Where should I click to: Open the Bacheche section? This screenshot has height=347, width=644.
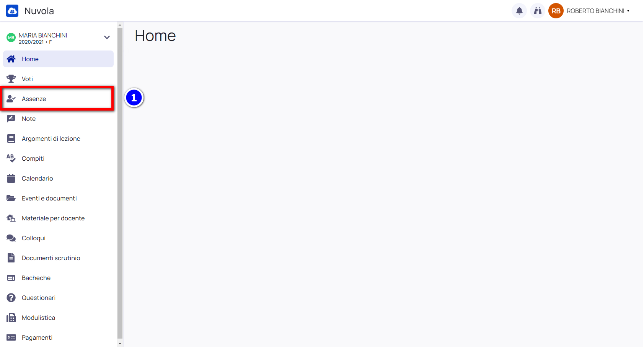coord(58,278)
